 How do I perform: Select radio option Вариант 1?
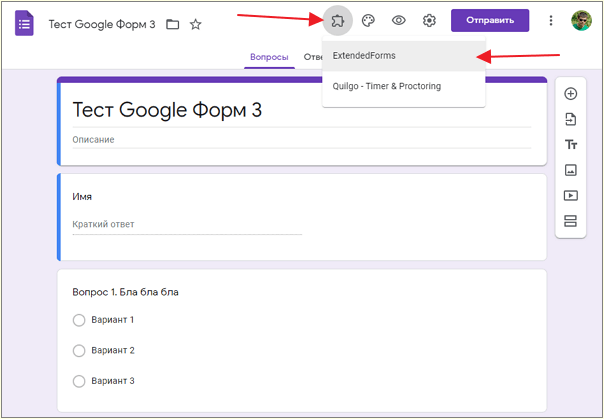coord(79,320)
